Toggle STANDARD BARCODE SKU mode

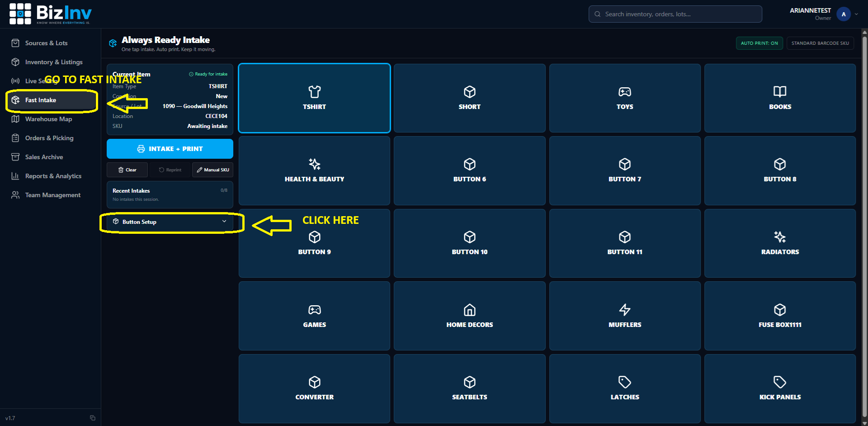click(820, 43)
